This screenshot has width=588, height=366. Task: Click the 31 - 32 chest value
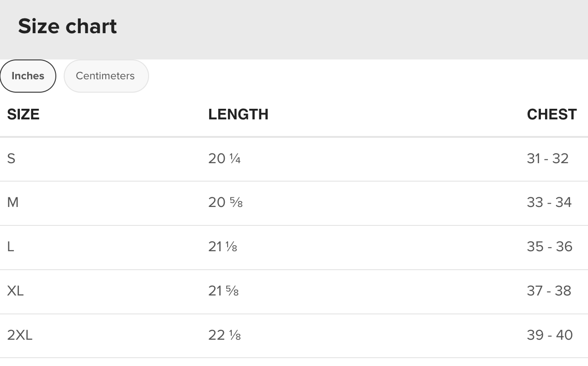(x=547, y=159)
